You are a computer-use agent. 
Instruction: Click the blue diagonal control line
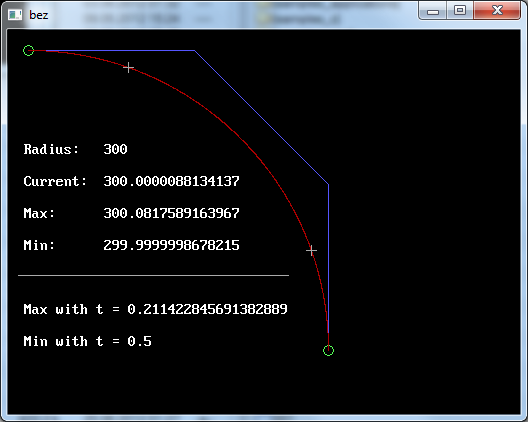[262, 118]
